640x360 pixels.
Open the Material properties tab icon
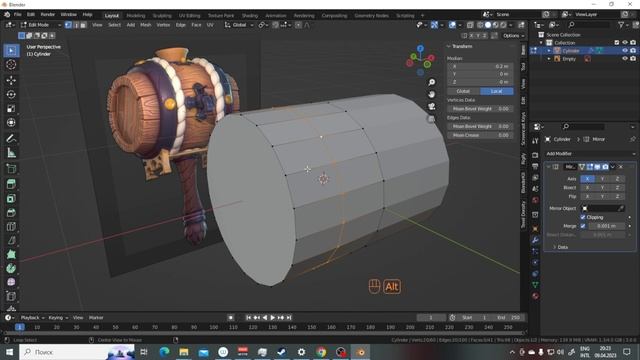[535, 296]
